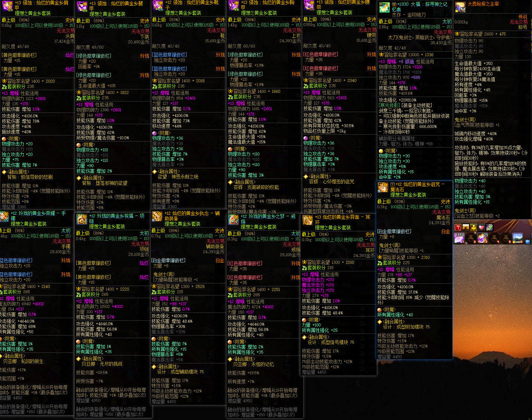Screen dimensions: 532x420
Task: Click the 大奥秘库之主宰 title icon
Action: click(x=460, y=7)
